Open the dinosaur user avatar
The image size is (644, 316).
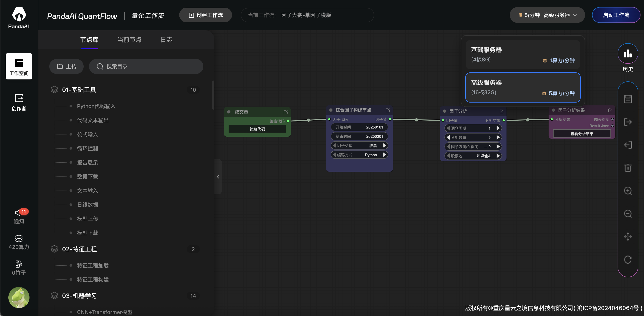pos(19,297)
